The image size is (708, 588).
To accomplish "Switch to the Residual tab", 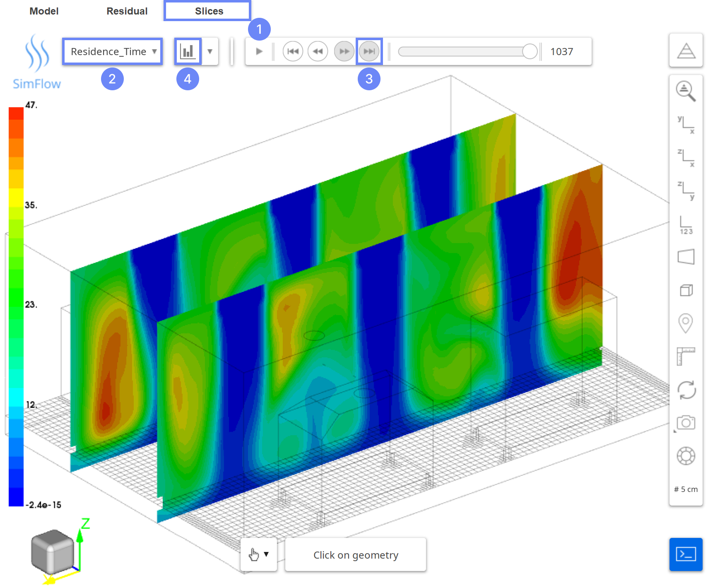I will [x=127, y=11].
